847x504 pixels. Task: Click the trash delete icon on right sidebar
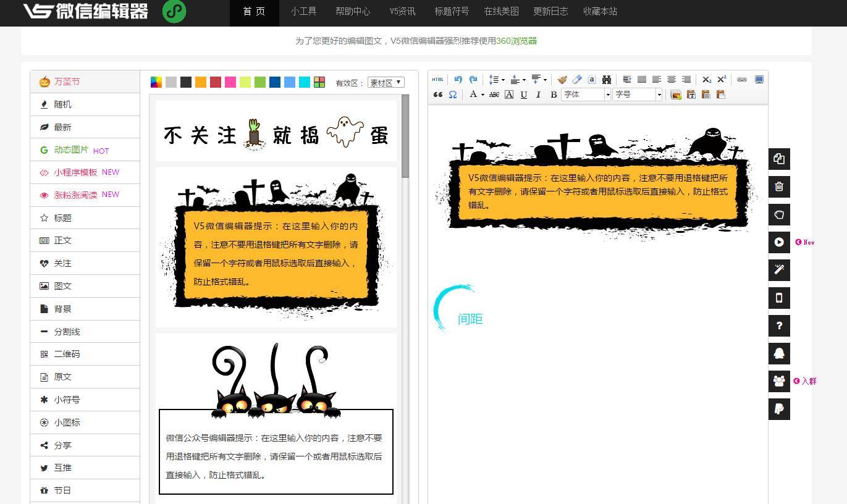pos(779,187)
